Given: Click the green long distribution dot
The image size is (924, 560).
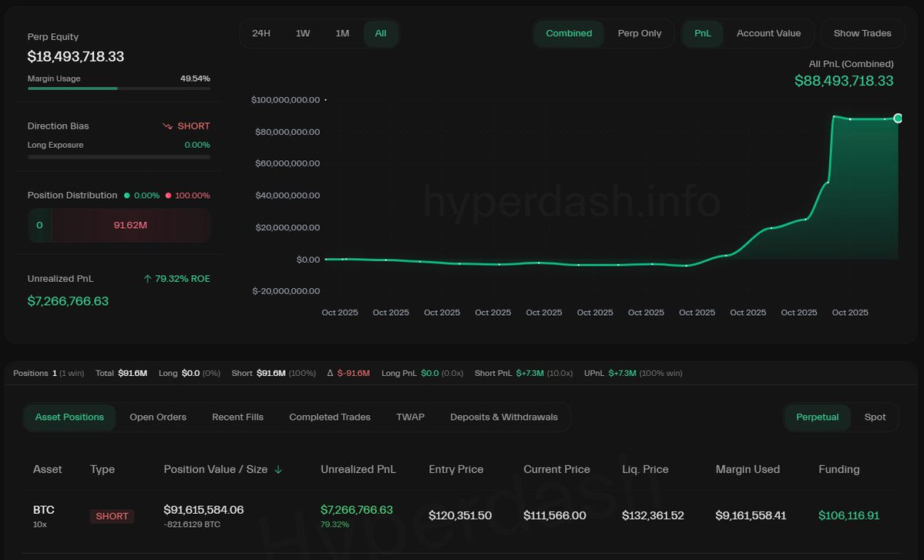Looking at the screenshot, I should pos(127,196).
